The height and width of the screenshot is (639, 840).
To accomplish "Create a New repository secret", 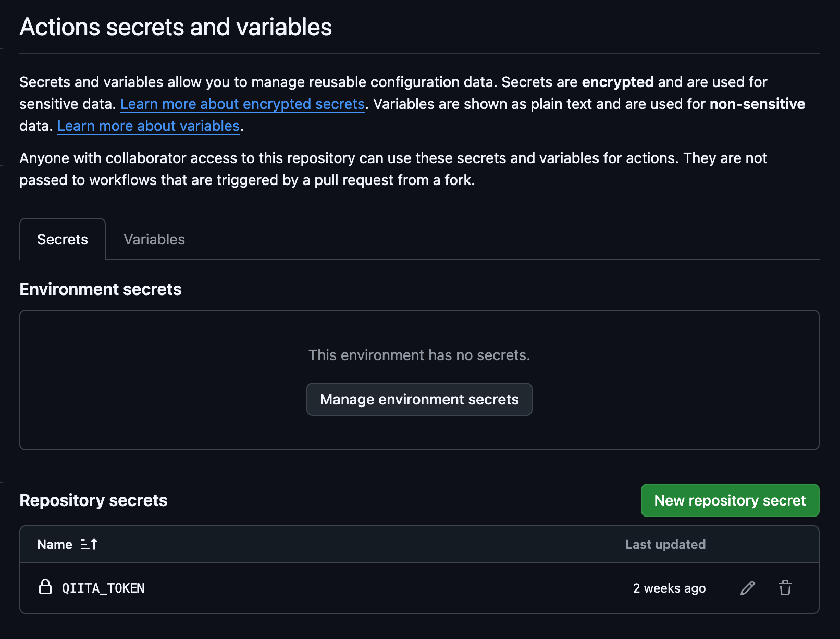I will (730, 500).
